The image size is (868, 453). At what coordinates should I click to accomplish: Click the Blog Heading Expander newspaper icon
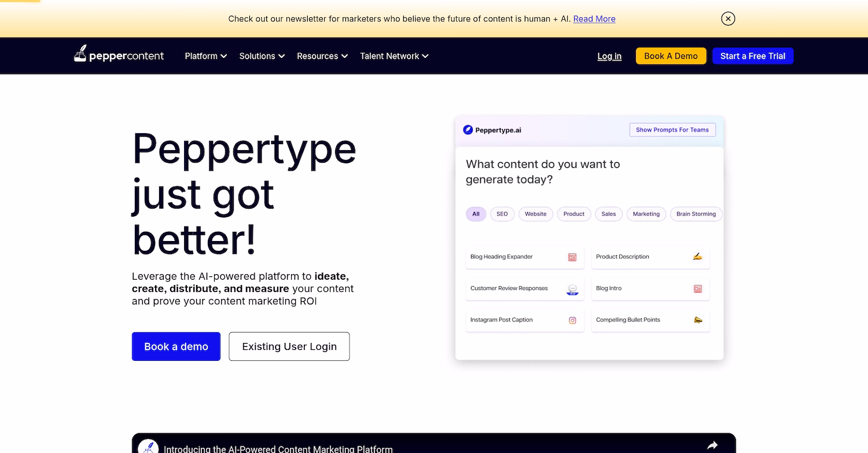coord(572,257)
